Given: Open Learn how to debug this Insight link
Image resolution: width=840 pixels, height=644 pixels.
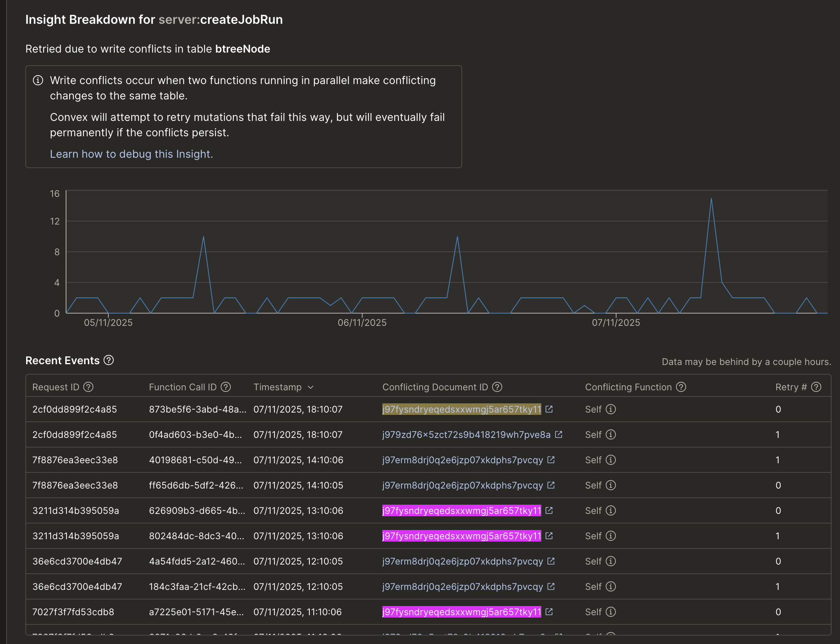Looking at the screenshot, I should [x=131, y=154].
